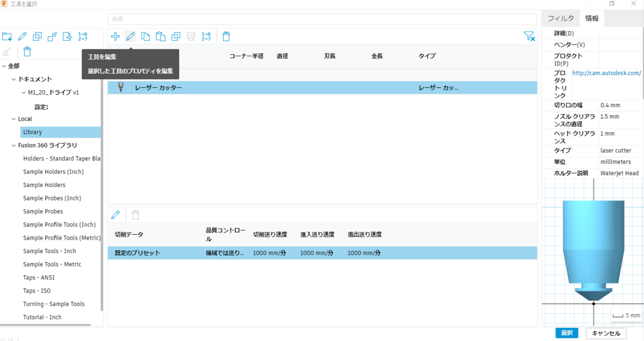The image size is (644, 341).
Task: Open the Taps - ANSI library
Action: point(39,278)
